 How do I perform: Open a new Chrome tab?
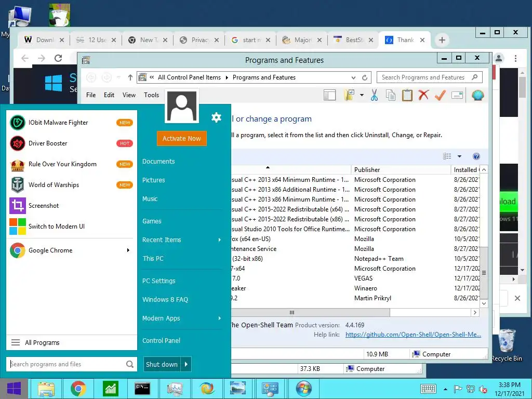(x=442, y=40)
